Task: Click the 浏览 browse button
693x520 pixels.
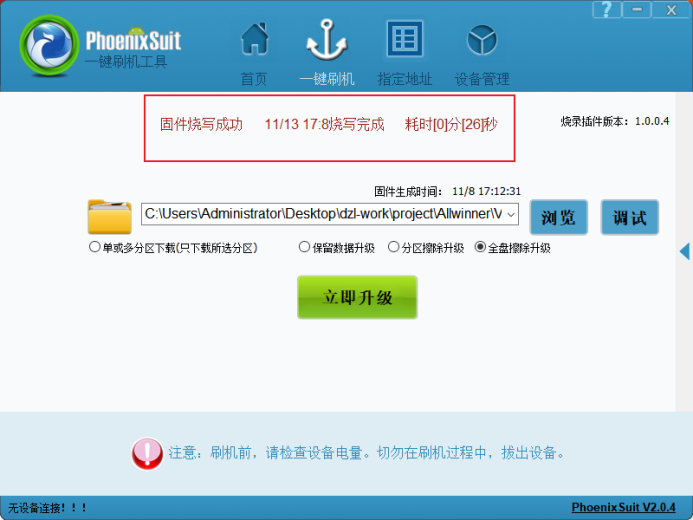Action: click(x=559, y=217)
